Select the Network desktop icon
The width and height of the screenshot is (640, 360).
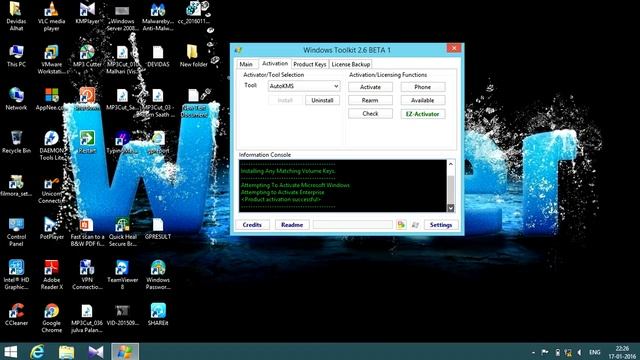pyautogui.click(x=16, y=99)
